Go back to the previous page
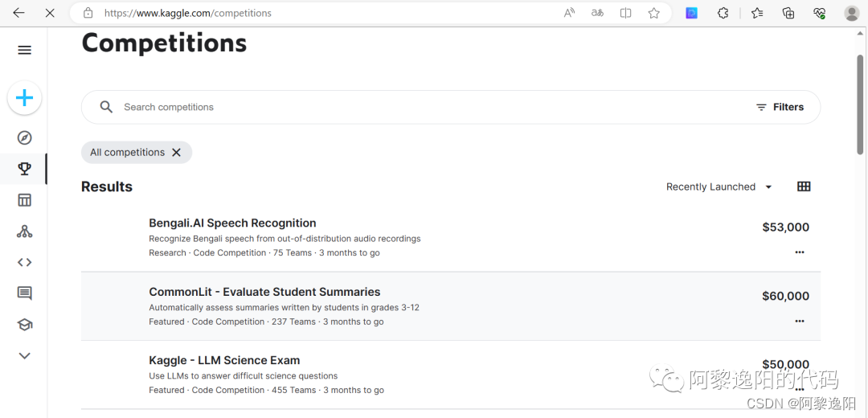 pos(18,13)
